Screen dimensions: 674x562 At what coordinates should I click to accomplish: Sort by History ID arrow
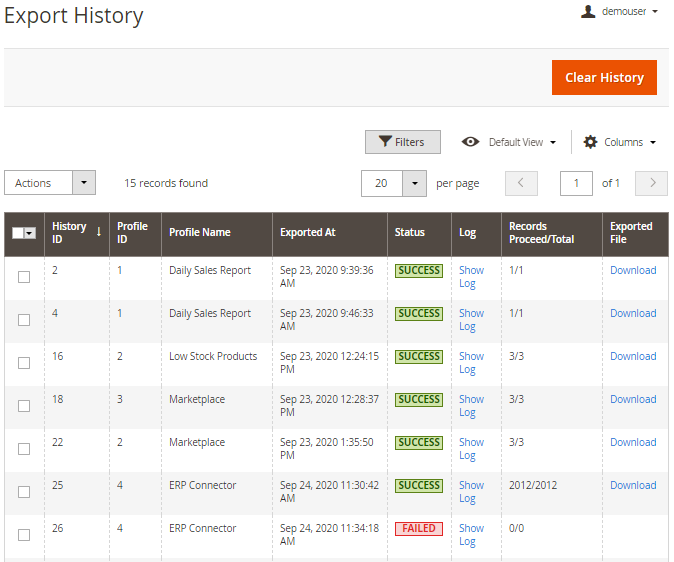99,232
